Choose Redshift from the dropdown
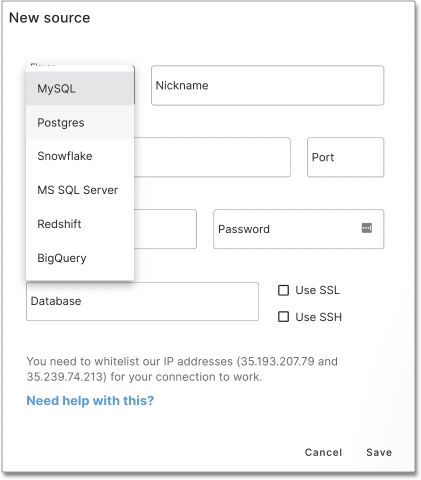This screenshot has height=480, width=421. click(80, 224)
